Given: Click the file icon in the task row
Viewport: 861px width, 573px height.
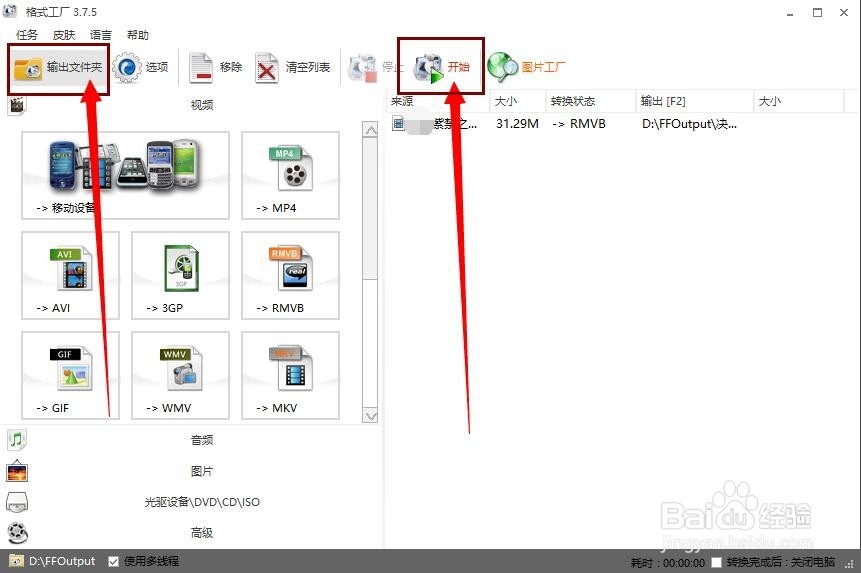Looking at the screenshot, I should click(x=398, y=124).
